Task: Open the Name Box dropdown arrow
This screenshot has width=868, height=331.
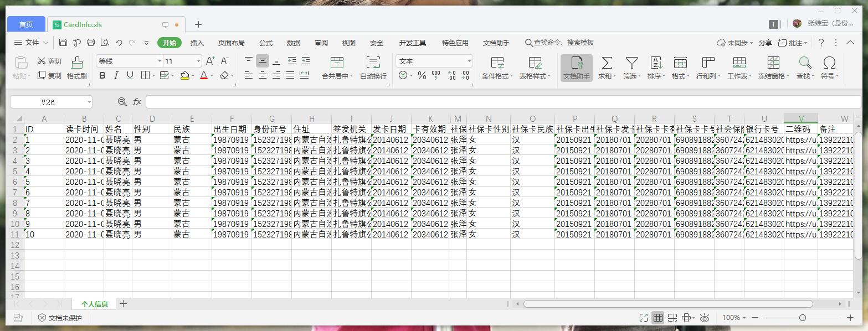Action: tap(89, 102)
